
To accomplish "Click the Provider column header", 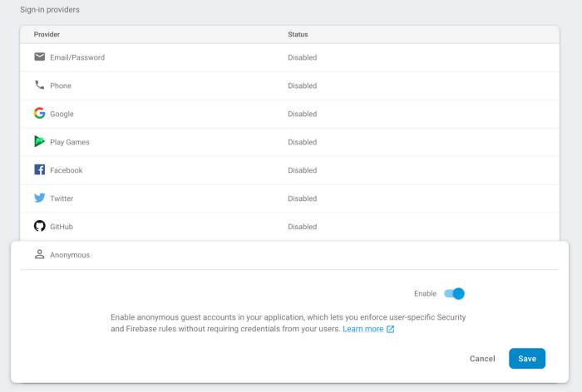I will [x=47, y=35].
